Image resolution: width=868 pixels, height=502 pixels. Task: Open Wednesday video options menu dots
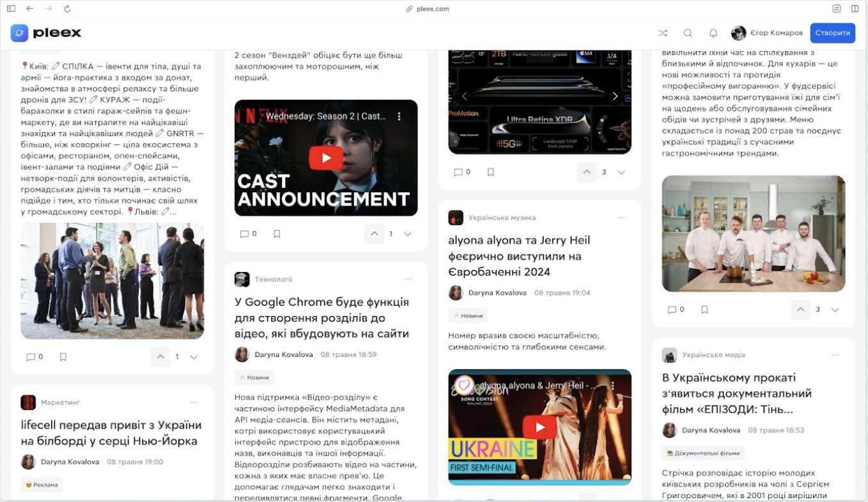coord(399,116)
